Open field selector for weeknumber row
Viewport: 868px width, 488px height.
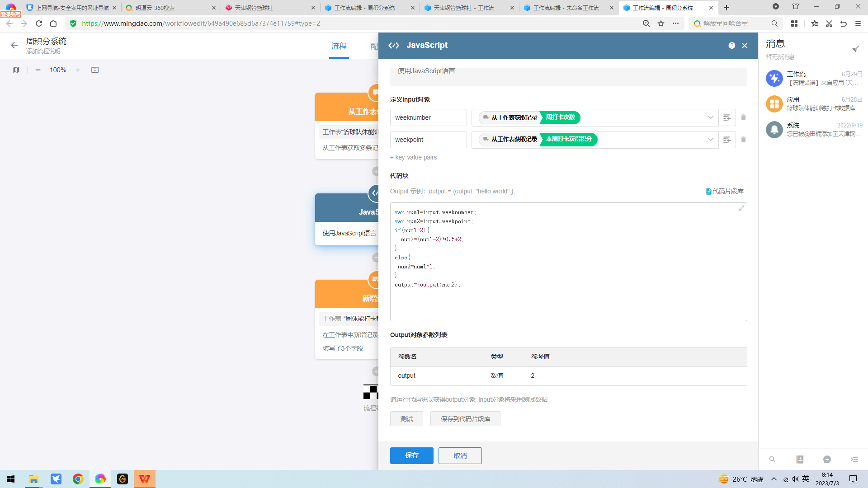click(x=726, y=117)
